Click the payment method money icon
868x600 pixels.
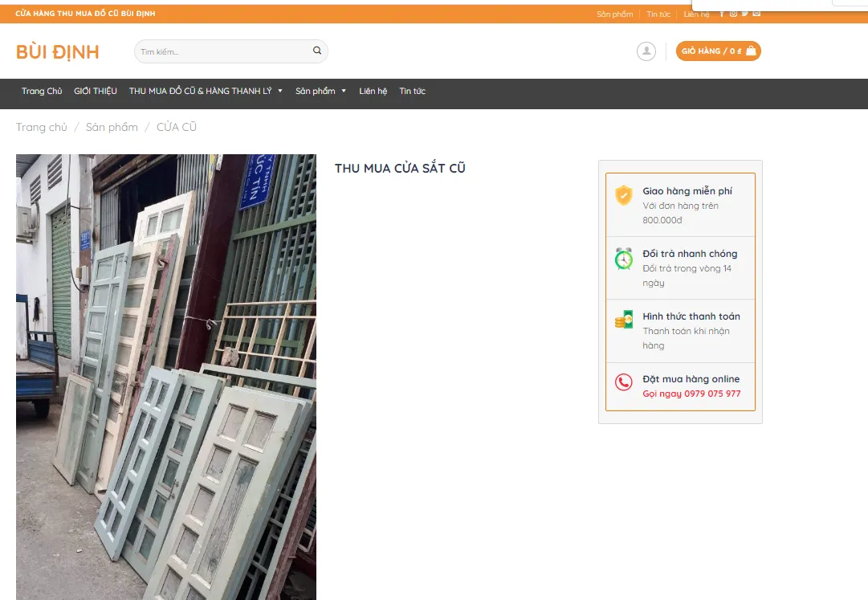(624, 320)
